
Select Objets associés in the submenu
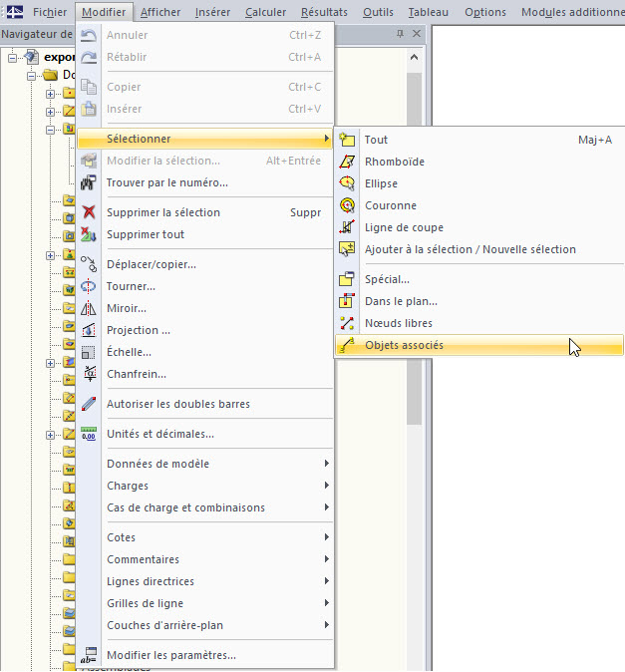[478, 345]
